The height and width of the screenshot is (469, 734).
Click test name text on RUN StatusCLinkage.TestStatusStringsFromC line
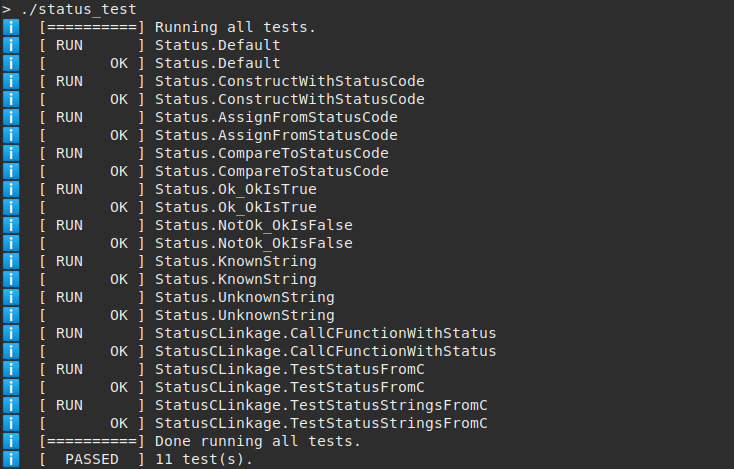(321, 405)
